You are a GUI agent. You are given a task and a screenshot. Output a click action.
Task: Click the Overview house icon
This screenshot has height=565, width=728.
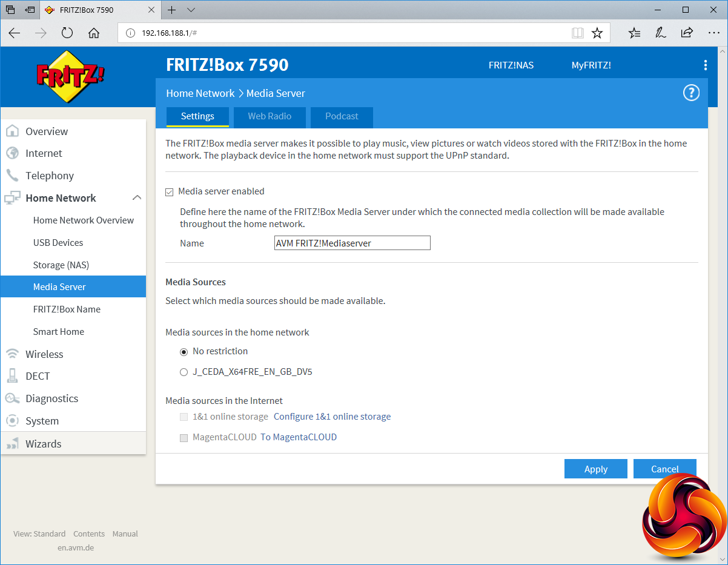click(x=12, y=131)
